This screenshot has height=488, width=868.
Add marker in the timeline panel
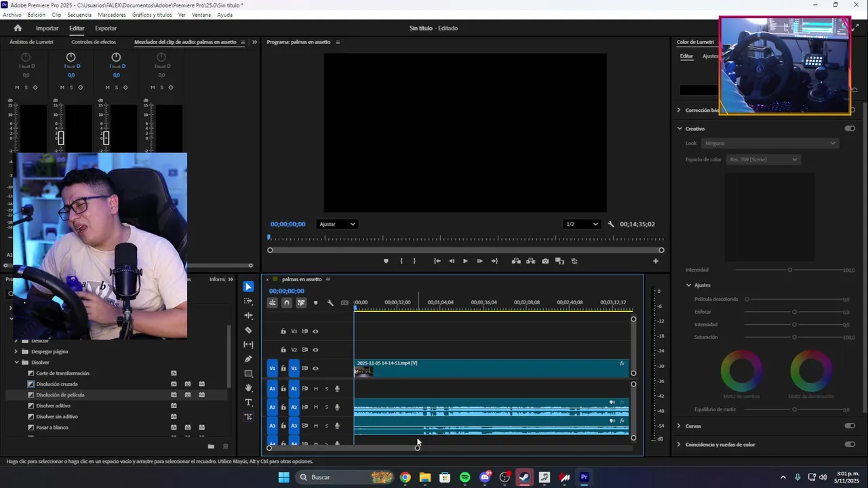[315, 302]
